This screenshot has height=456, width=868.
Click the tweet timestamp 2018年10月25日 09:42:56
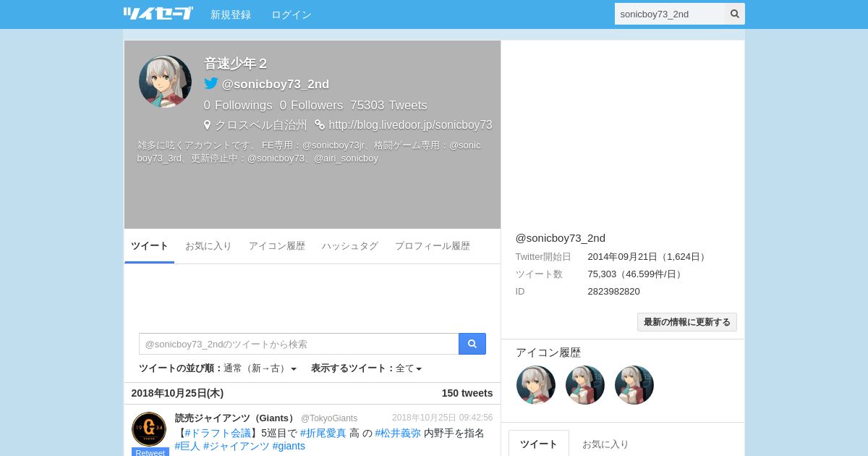pos(443,418)
